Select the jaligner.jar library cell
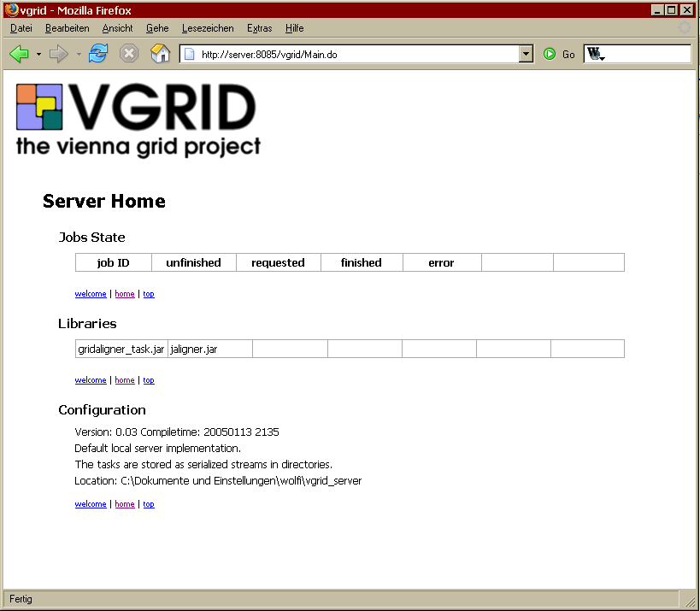The image size is (700, 611). 209,349
